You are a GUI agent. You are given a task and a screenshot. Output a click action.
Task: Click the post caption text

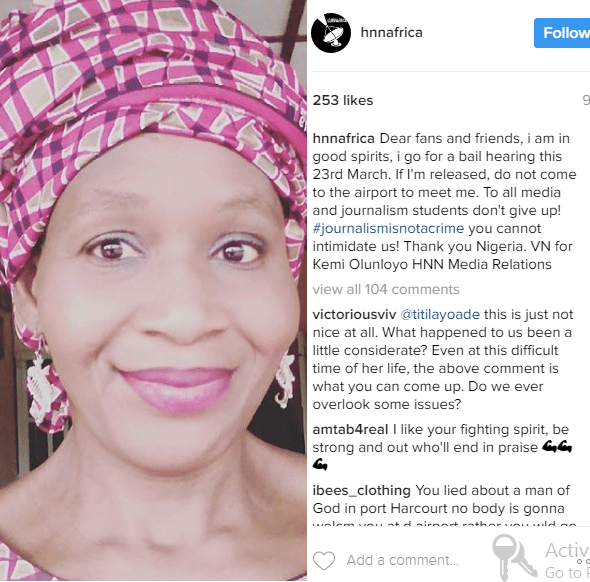pyautogui.click(x=444, y=201)
